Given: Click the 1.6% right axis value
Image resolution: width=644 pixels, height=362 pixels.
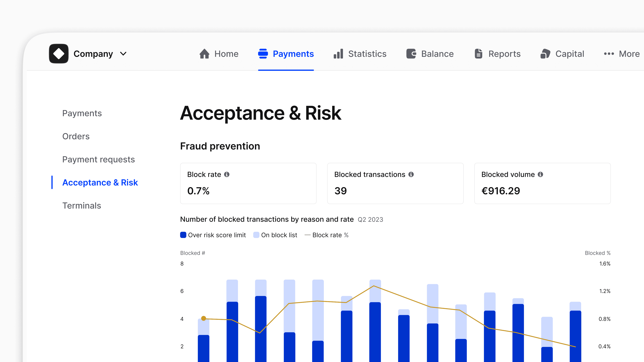Looking at the screenshot, I should coord(605,264).
